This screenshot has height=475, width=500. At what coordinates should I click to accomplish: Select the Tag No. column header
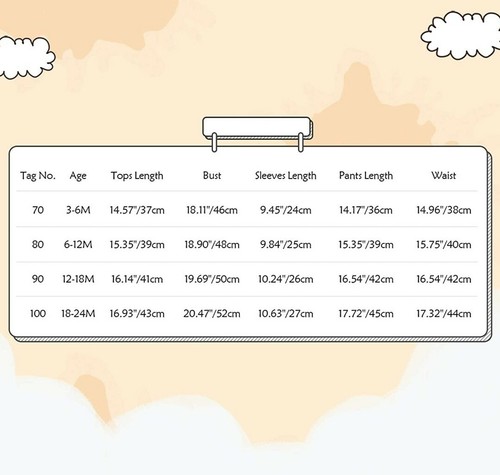click(38, 175)
